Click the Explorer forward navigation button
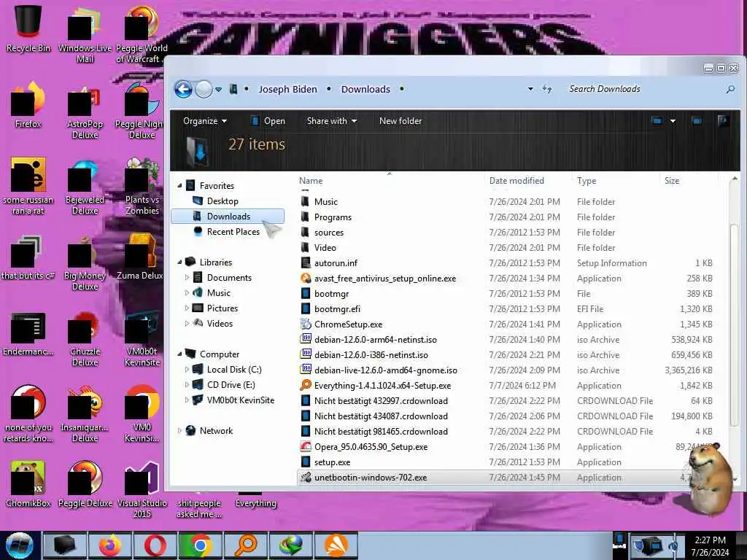The height and width of the screenshot is (560, 747). [204, 89]
